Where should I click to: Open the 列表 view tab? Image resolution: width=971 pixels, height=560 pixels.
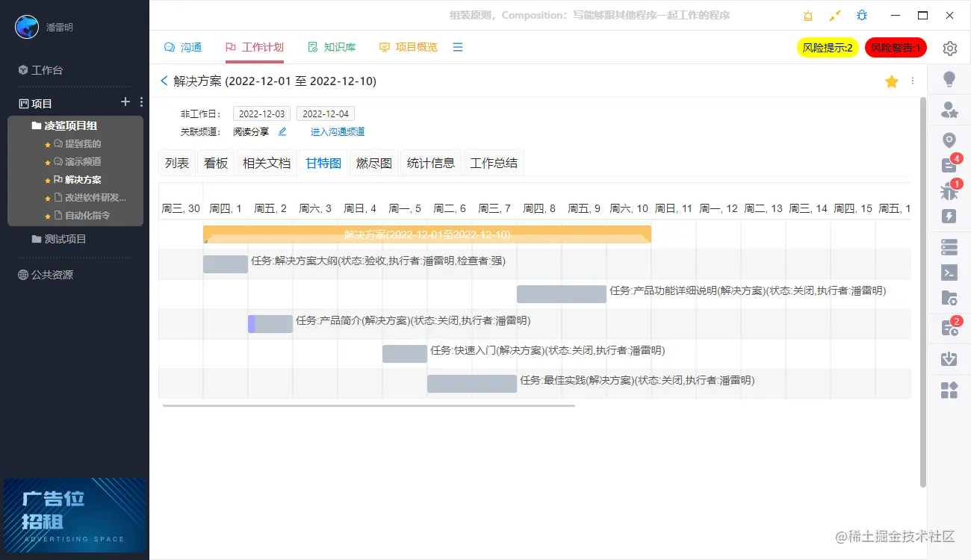click(x=177, y=163)
